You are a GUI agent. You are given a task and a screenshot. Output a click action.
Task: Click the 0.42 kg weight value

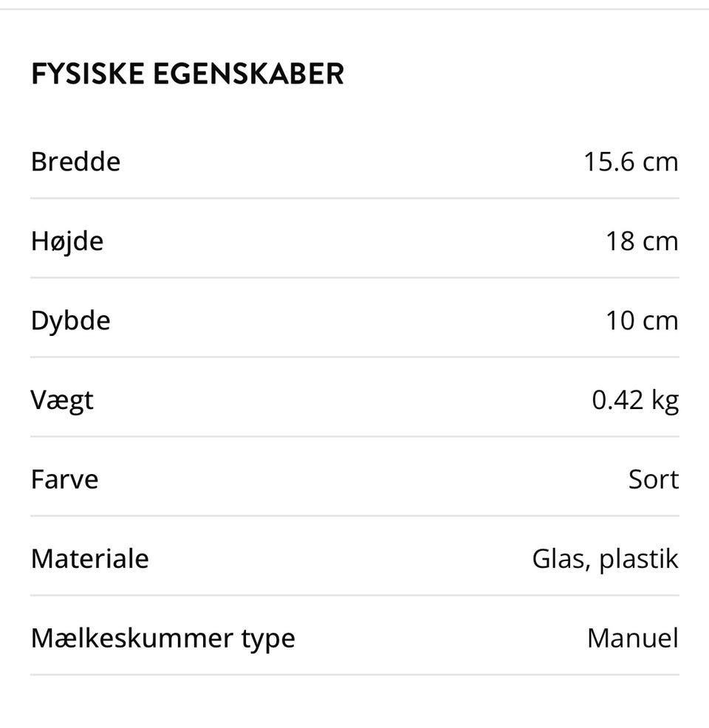click(635, 401)
